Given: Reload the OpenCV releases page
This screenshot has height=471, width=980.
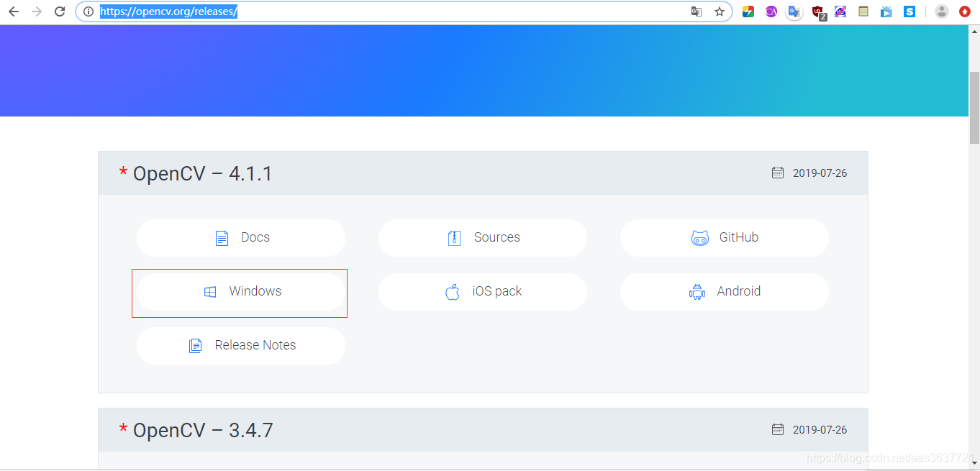Looking at the screenshot, I should [x=60, y=12].
